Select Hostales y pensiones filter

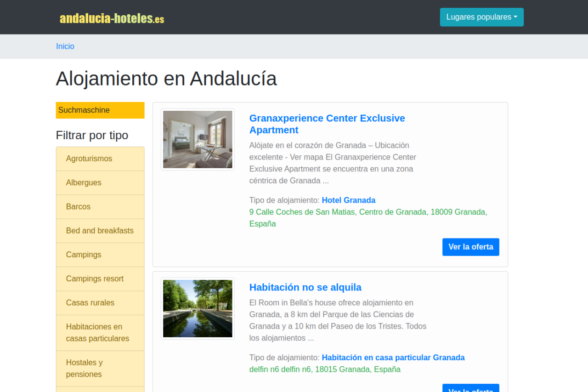pyautogui.click(x=85, y=369)
